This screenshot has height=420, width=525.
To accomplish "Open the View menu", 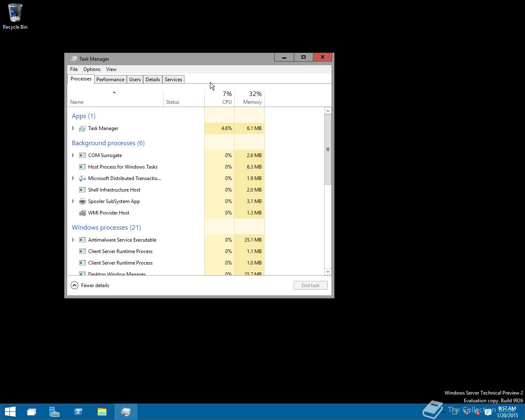I will (x=111, y=69).
